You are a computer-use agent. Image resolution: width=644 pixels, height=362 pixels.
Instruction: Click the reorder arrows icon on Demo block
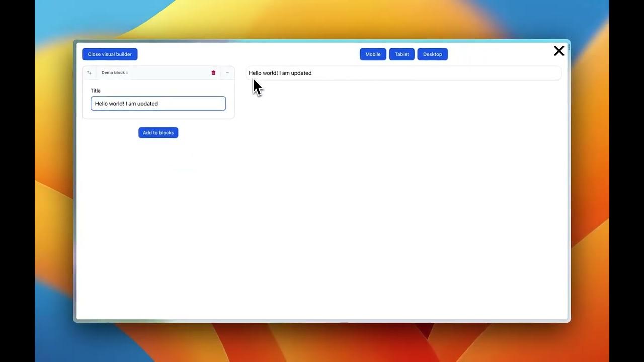(x=89, y=73)
